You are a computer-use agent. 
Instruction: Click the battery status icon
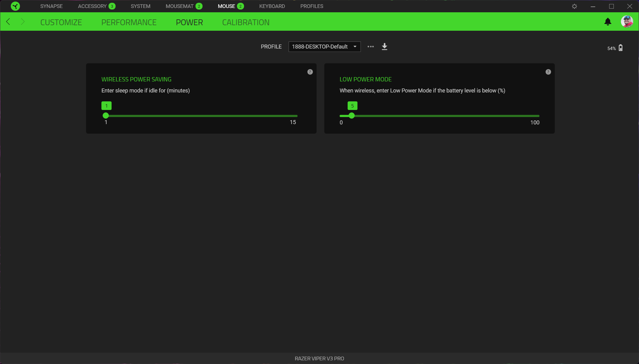coord(621,48)
